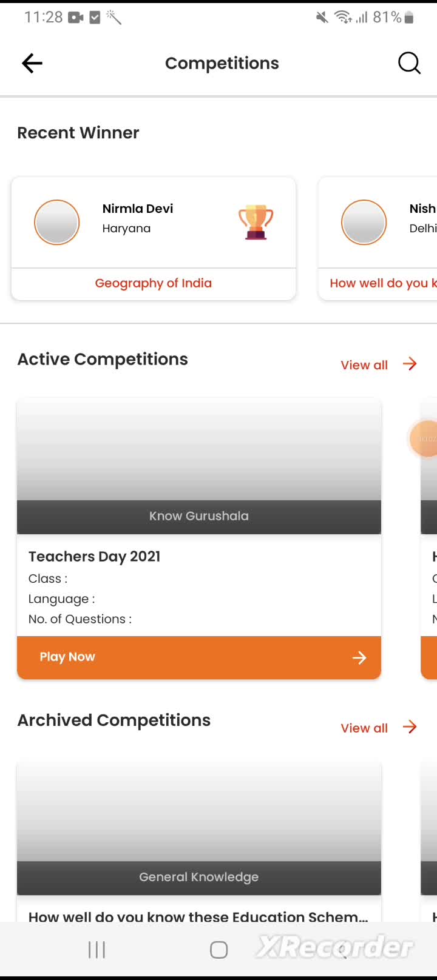This screenshot has height=980, width=437.
Task: Tap the gold trophy icon
Action: [x=256, y=222]
